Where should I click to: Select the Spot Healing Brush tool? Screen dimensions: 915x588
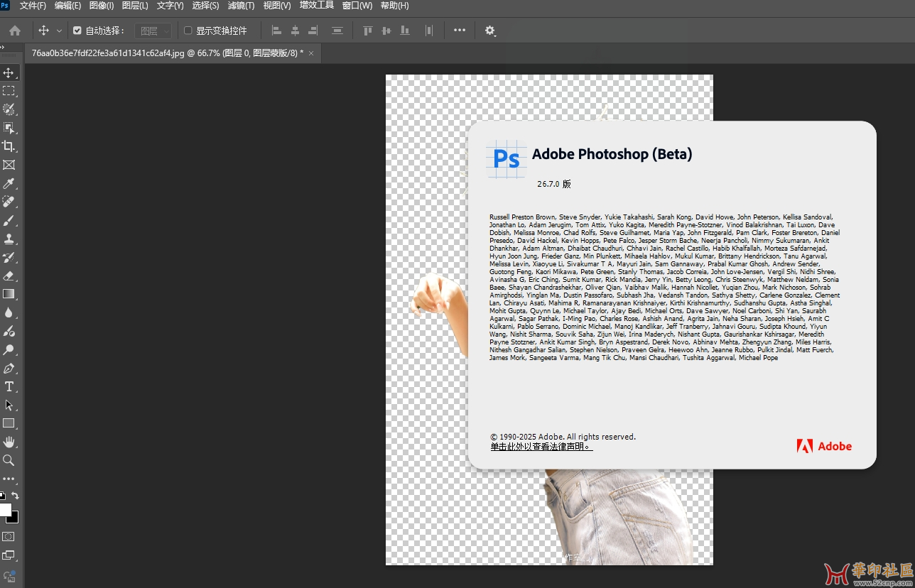click(x=9, y=202)
